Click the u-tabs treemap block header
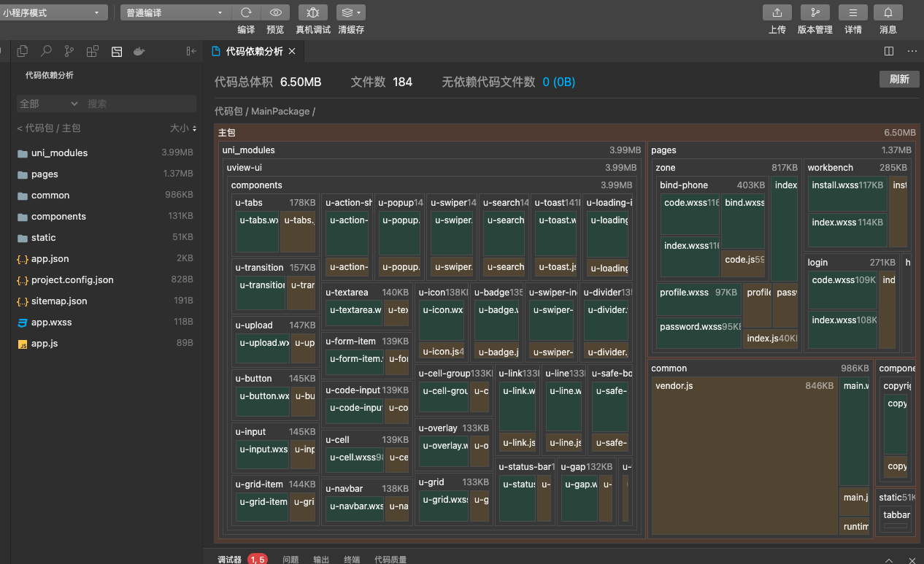Image resolution: width=924 pixels, height=564 pixels. point(275,202)
